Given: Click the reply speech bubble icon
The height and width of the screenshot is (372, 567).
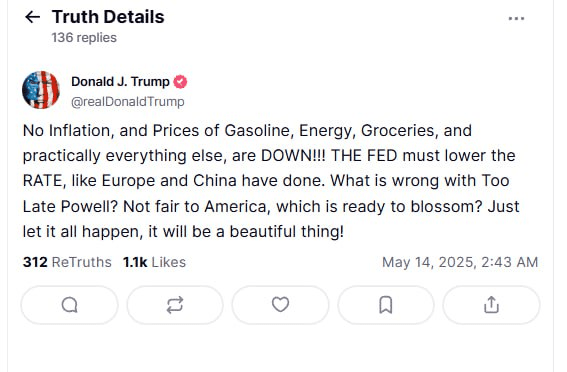Looking at the screenshot, I should (69, 305).
